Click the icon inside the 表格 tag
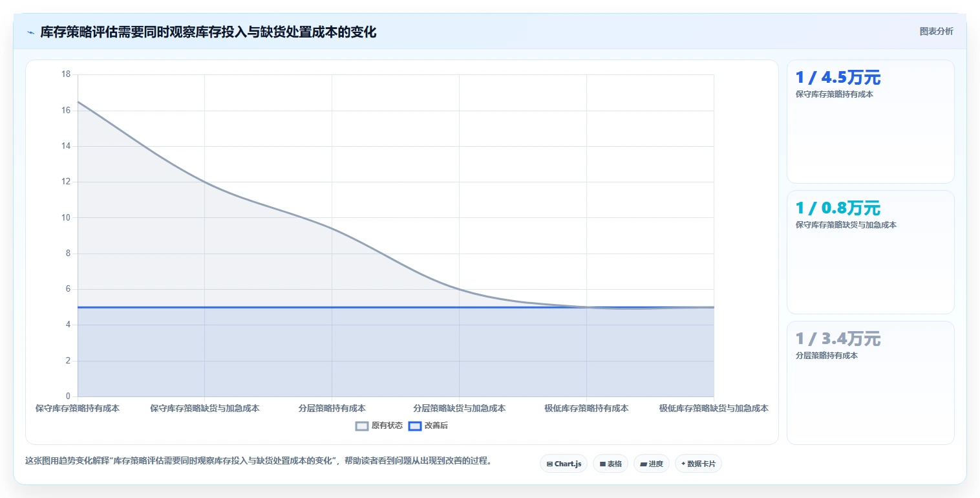980x498 pixels. pos(602,464)
